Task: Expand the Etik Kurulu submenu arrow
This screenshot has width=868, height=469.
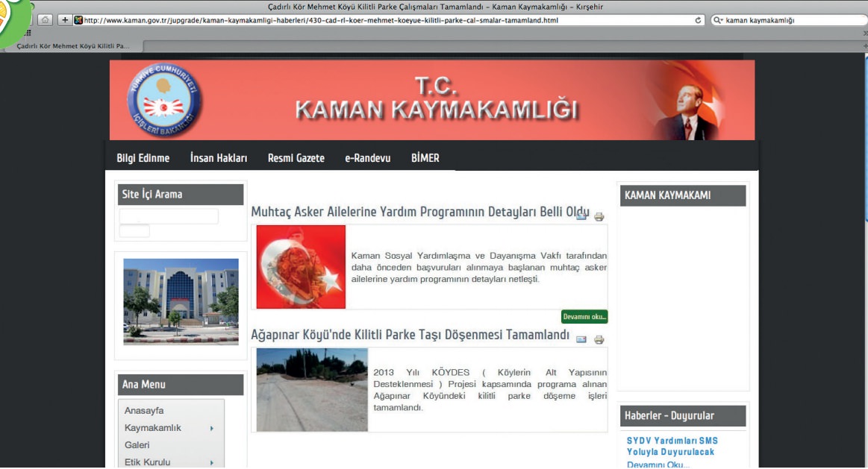Action: [212, 462]
